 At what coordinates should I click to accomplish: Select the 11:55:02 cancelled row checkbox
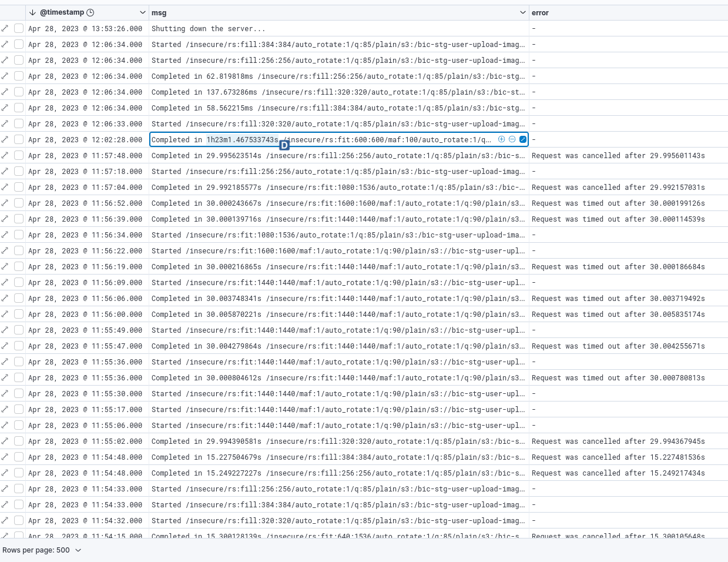pos(18,441)
